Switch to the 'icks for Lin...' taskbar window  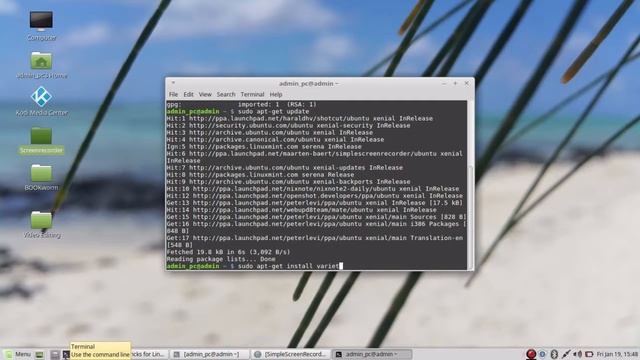click(x=148, y=354)
